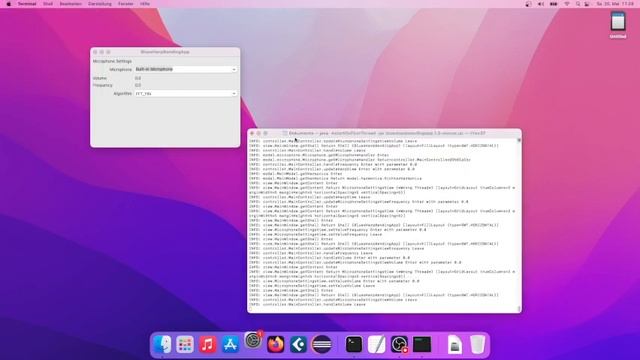Image resolution: width=640 pixels, height=360 pixels.
Task: Click the Frequency label in microphone app
Action: [x=102, y=85]
